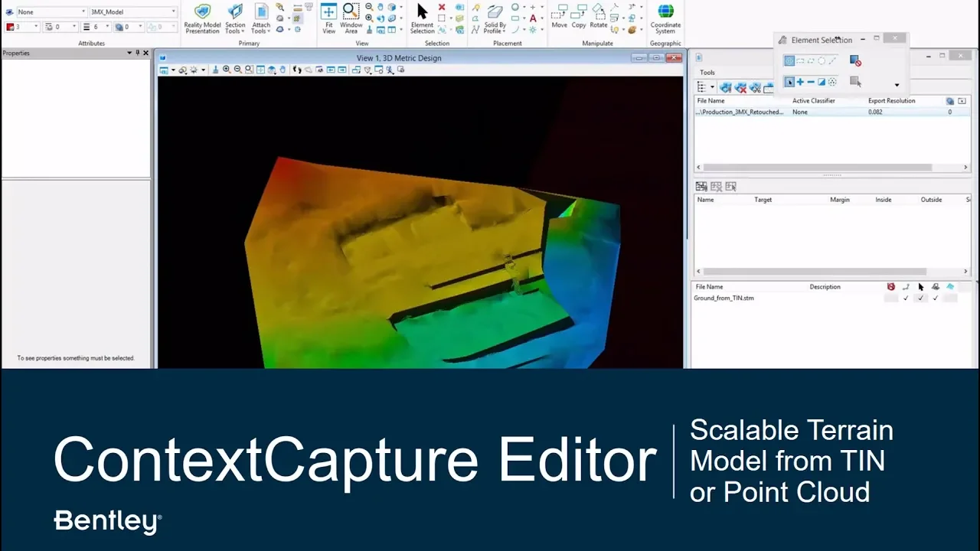Open the Coordinate System tool
The image size is (980, 551).
pos(665,18)
